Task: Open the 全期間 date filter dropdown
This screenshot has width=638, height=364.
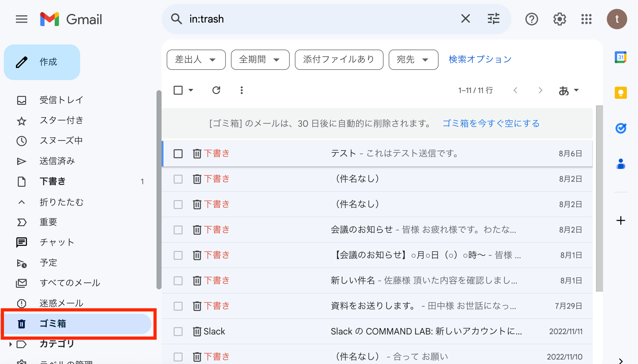Action: (260, 59)
